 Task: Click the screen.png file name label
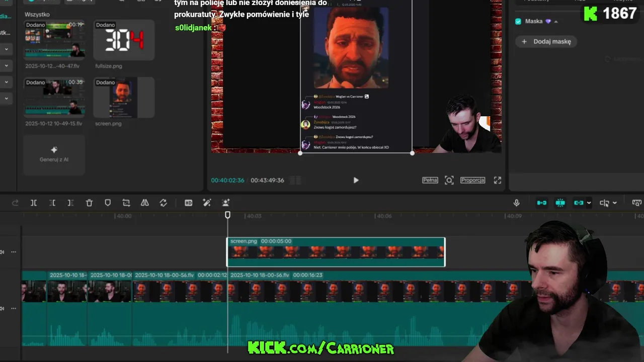(x=108, y=123)
